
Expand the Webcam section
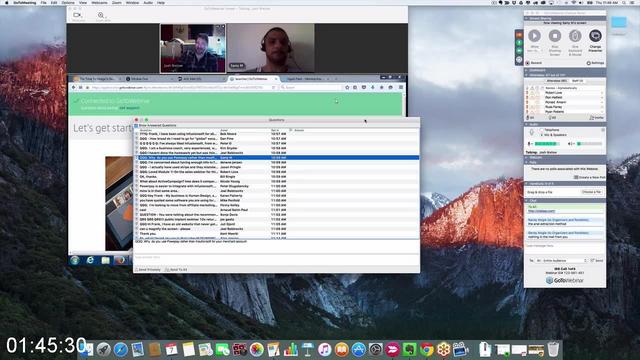click(x=527, y=158)
